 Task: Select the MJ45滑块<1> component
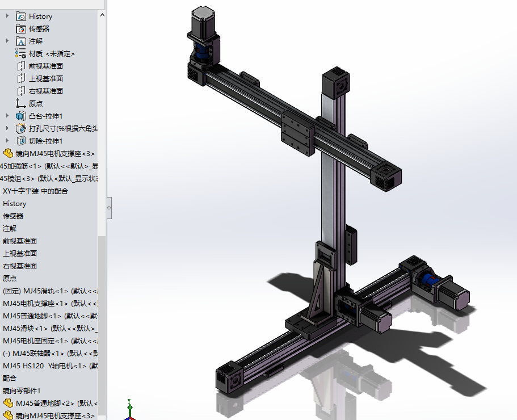tap(50, 329)
